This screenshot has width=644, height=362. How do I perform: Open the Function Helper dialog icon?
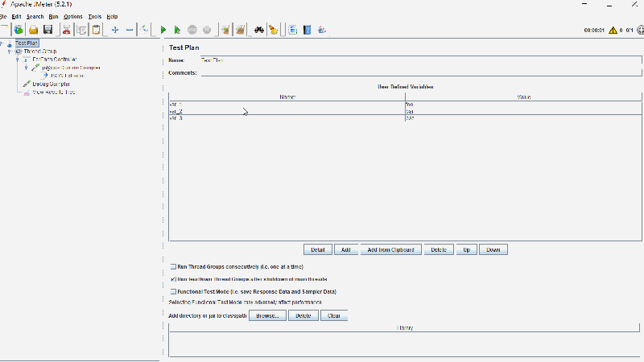coord(292,30)
